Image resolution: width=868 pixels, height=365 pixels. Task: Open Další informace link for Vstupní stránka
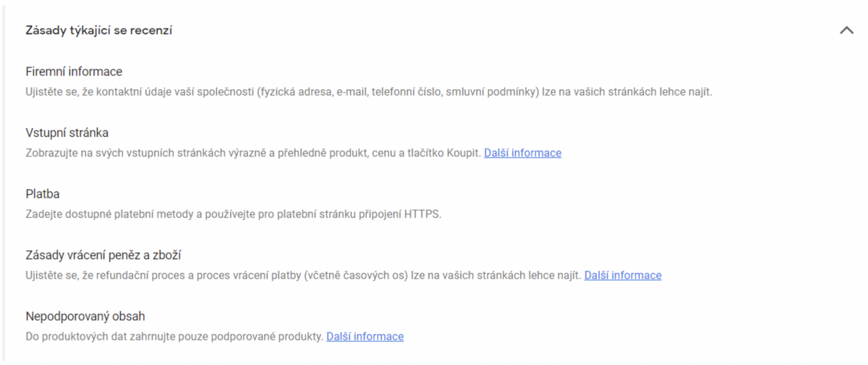point(522,153)
